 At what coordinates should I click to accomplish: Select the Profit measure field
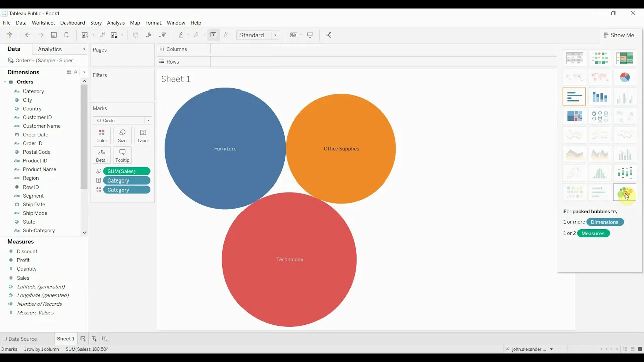[23, 260]
